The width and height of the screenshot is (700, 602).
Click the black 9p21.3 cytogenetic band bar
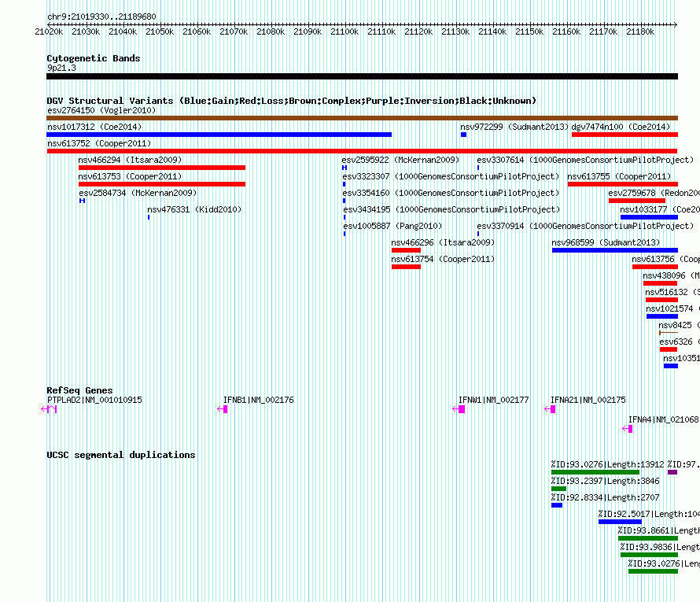click(x=362, y=76)
